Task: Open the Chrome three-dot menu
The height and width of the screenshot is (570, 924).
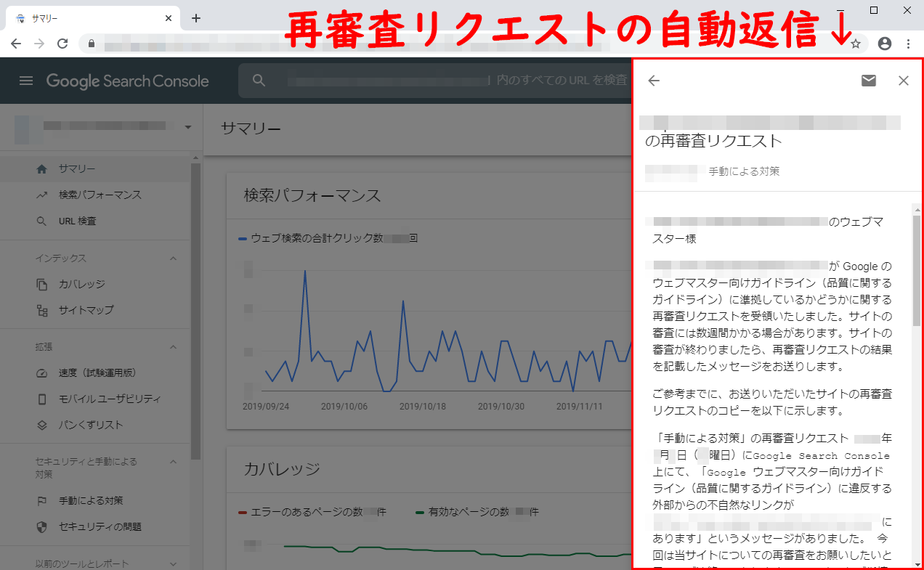Action: pos(908,44)
